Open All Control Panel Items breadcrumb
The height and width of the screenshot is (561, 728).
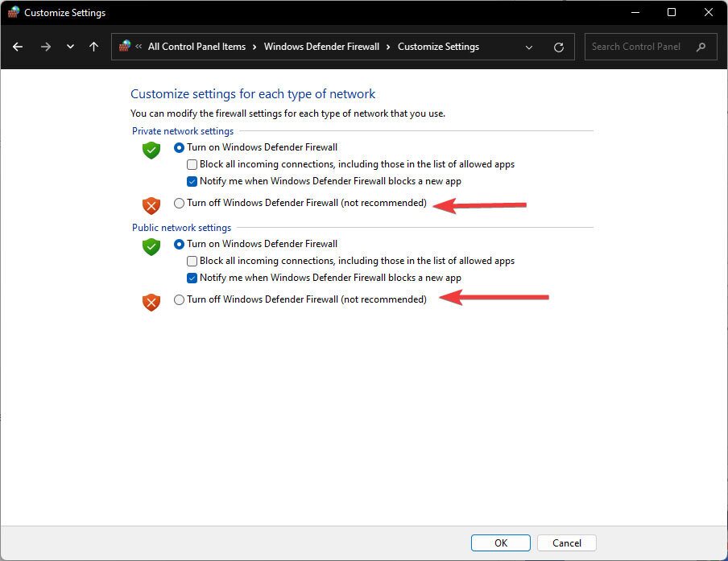pyautogui.click(x=196, y=47)
